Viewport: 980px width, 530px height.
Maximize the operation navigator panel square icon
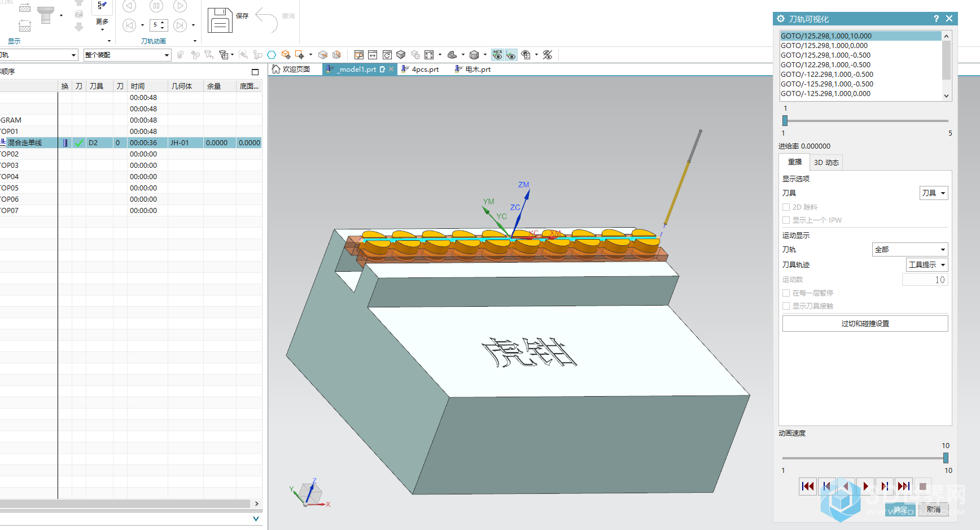coord(255,72)
